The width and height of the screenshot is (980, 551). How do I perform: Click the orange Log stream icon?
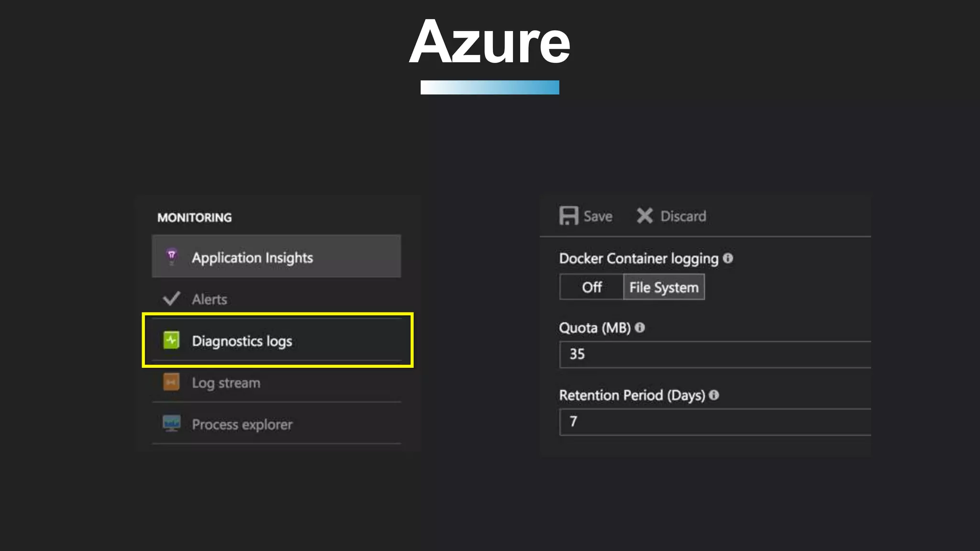(x=171, y=382)
